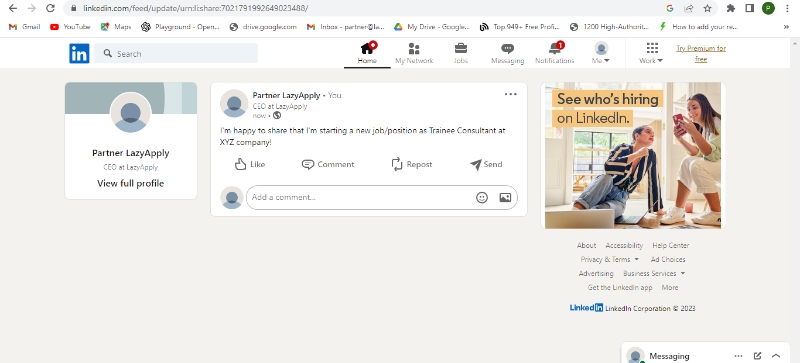Open Top 949+ Free Profile bookmark
Viewport: 800px width, 363px height.
pyautogui.click(x=519, y=27)
